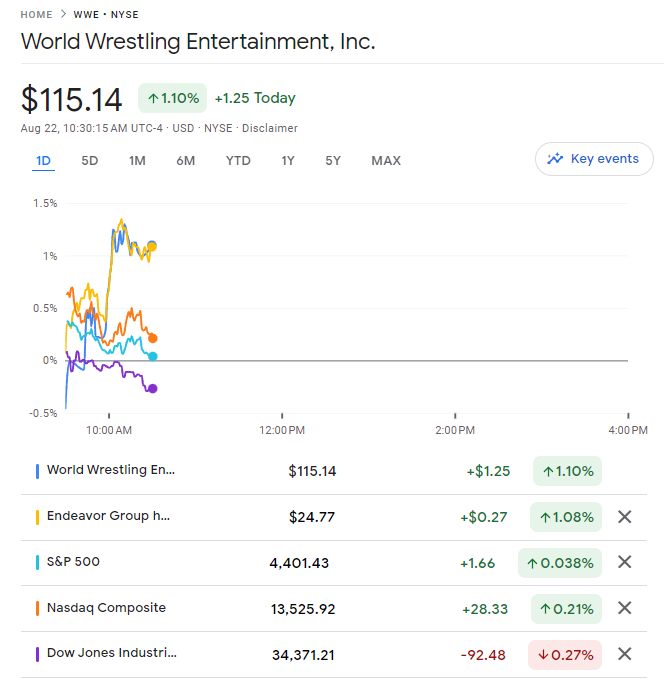View the MAX time range
The width and height of the screenshot is (664, 684).
tap(386, 161)
